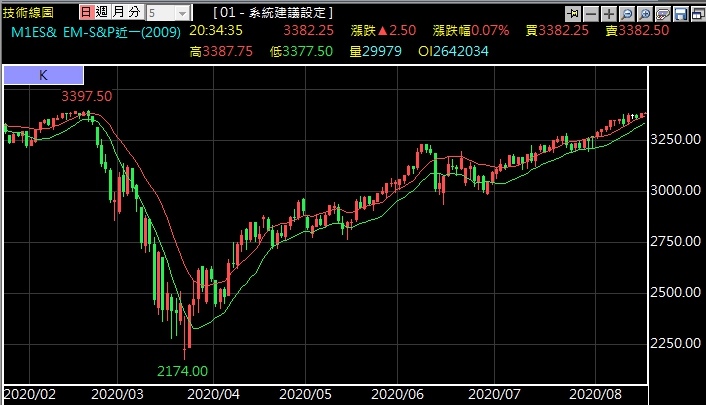Click the plus button in toolbar
Screen dimensions: 706x405
pyautogui.click(x=609, y=14)
